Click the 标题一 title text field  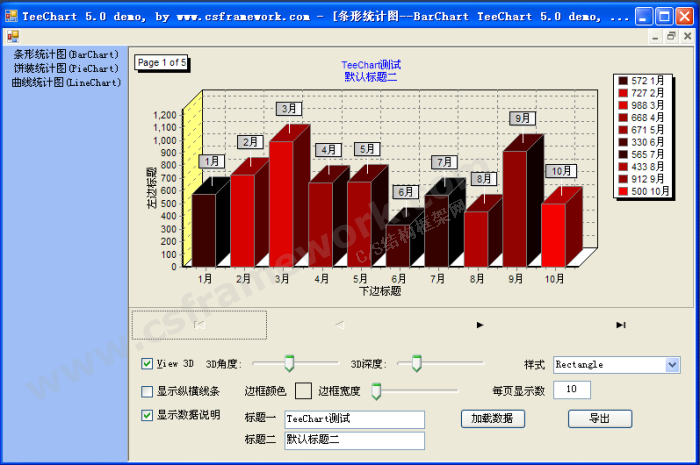[354, 419]
